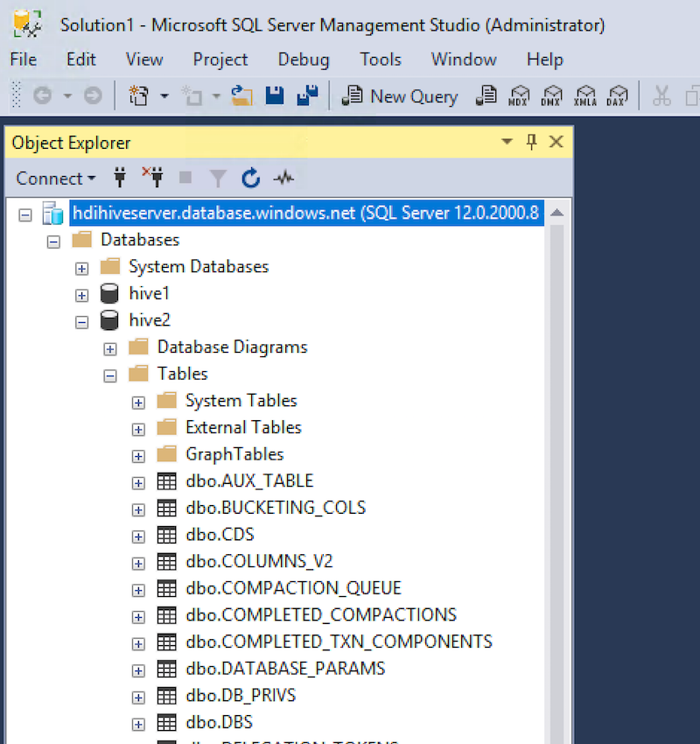Select the dbo.DATABASE_PARAMS table
700x744 pixels.
pos(285,668)
